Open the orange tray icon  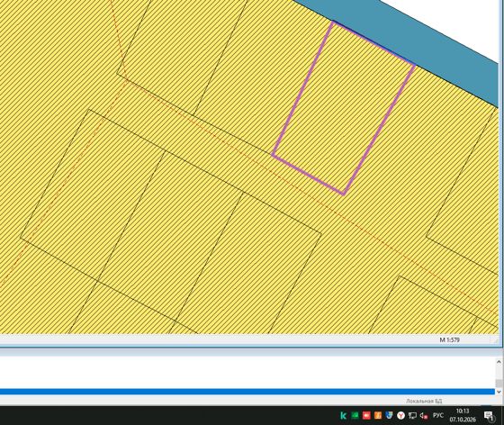(378, 415)
